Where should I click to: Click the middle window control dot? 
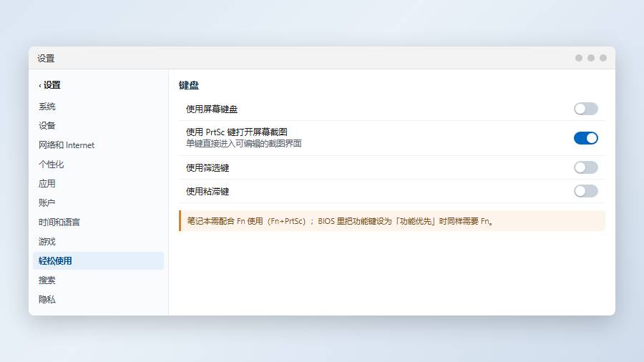click(591, 58)
